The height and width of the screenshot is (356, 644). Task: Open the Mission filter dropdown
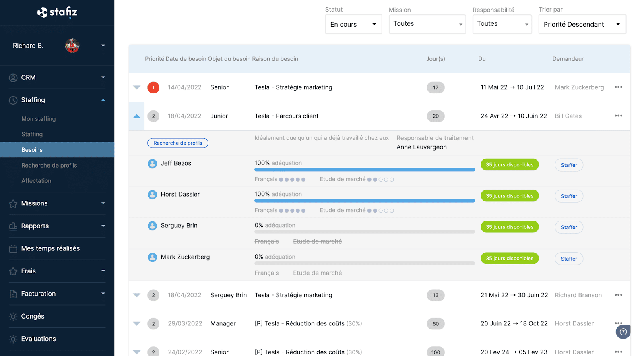[x=427, y=24]
